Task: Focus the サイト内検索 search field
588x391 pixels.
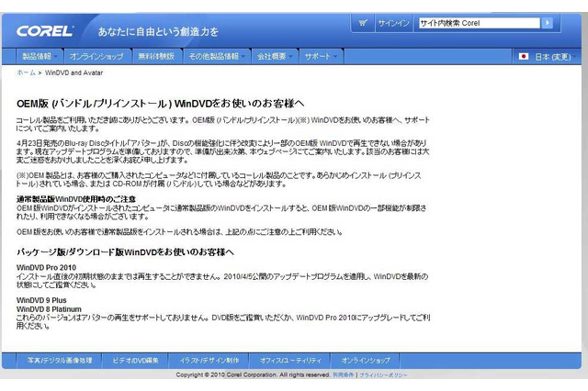Action: 480,23
